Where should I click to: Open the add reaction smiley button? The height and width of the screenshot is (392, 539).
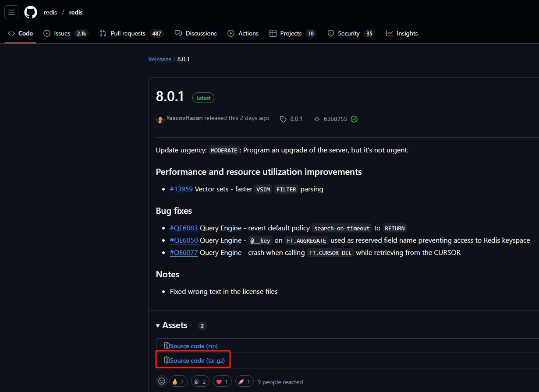pos(162,381)
